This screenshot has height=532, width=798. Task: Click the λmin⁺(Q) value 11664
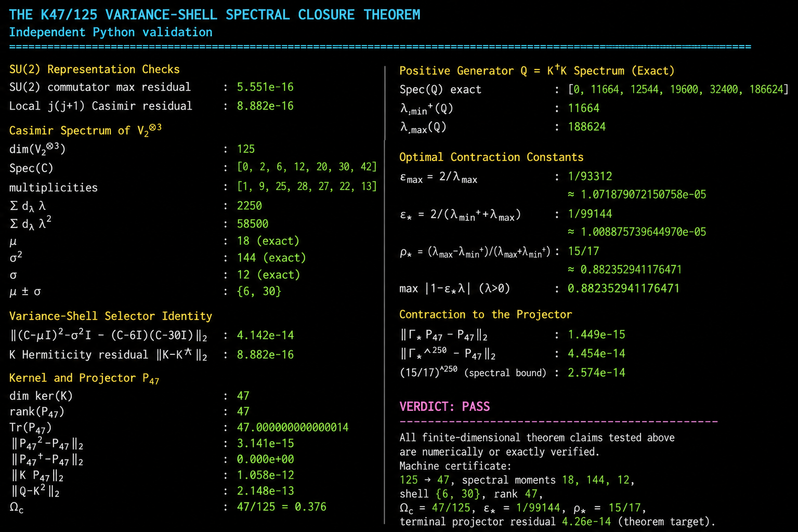point(584,109)
